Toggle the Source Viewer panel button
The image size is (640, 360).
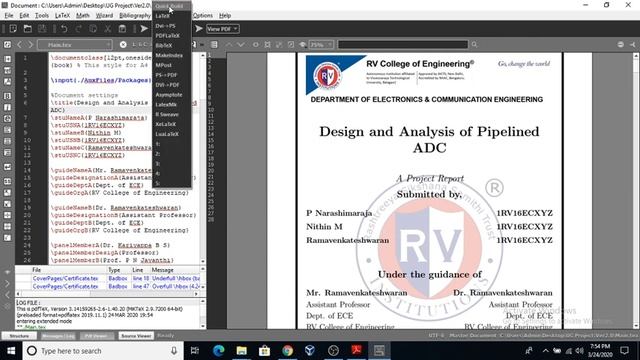[136, 336]
